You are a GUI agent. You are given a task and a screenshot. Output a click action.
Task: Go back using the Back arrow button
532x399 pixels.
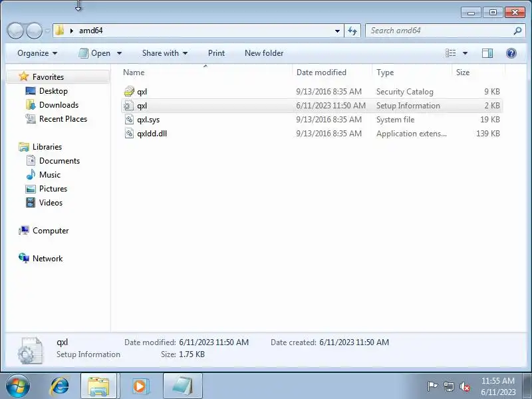click(15, 31)
